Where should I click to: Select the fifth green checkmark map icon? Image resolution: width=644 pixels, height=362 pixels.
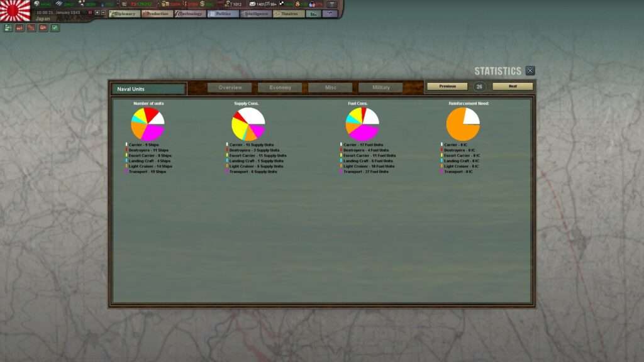(55, 28)
